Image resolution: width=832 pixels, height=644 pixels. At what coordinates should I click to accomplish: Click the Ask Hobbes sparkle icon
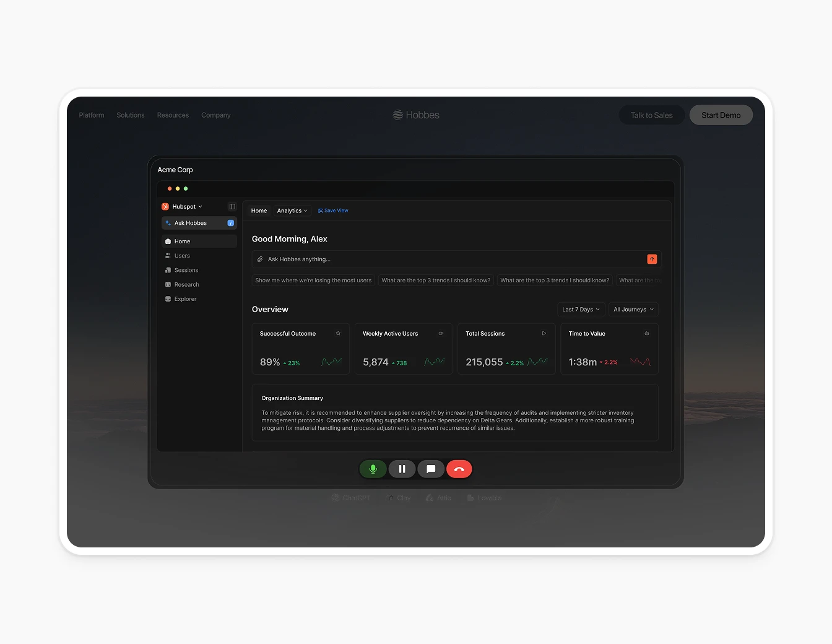pyautogui.click(x=168, y=222)
